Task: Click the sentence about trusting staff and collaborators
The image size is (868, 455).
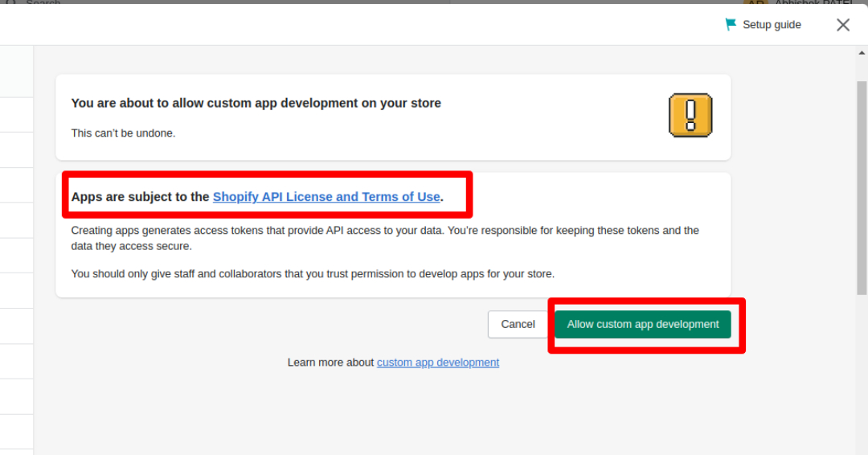Action: (313, 274)
